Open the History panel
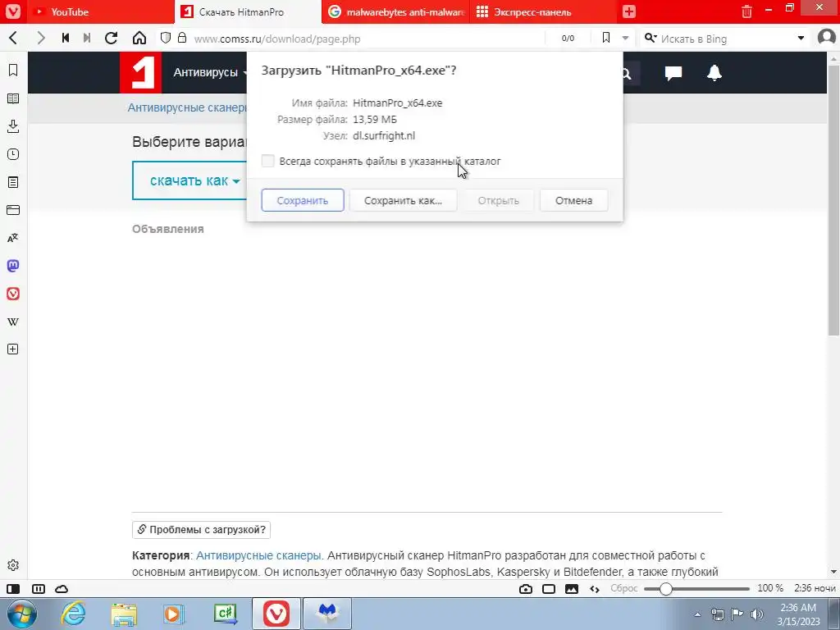This screenshot has height=630, width=840. 13,154
